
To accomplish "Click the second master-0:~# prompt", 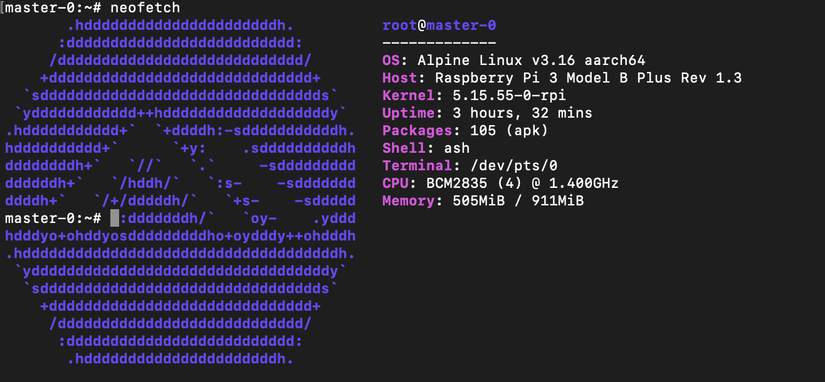I will pos(53,218).
